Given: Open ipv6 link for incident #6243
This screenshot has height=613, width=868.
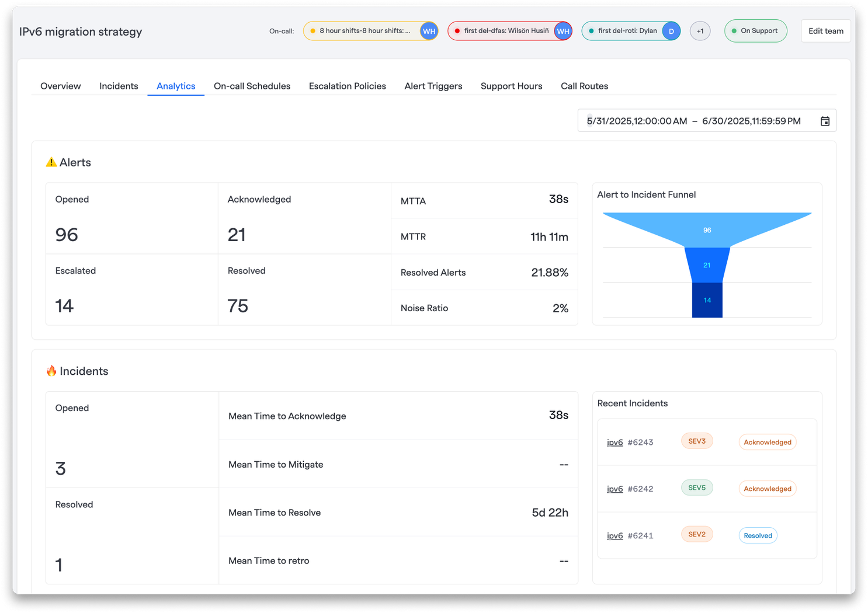Looking at the screenshot, I should coord(614,442).
